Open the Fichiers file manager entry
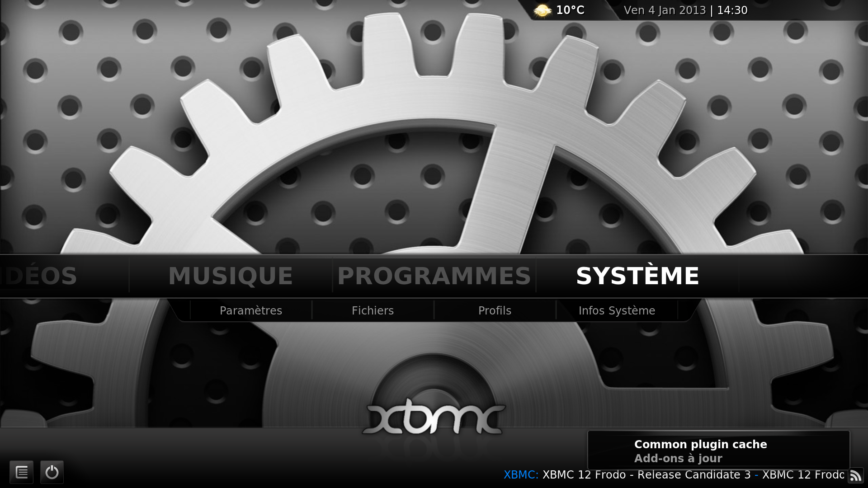This screenshot has width=868, height=488. click(373, 310)
